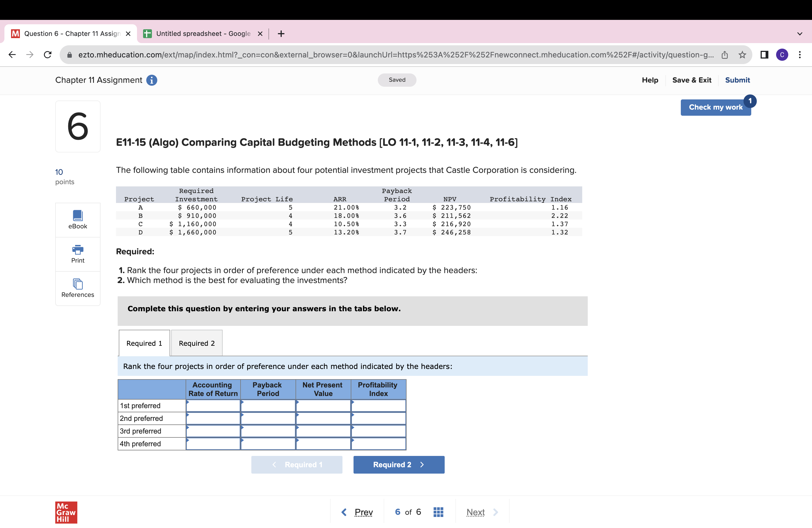Open the eBook resource
The width and height of the screenshot is (812, 528).
coord(77,220)
